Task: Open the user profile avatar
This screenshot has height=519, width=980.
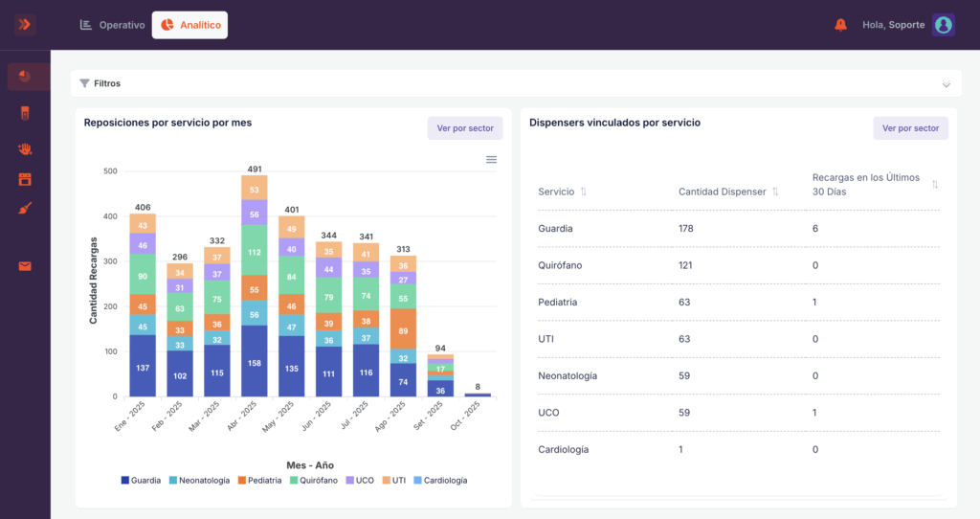Action: click(x=943, y=25)
